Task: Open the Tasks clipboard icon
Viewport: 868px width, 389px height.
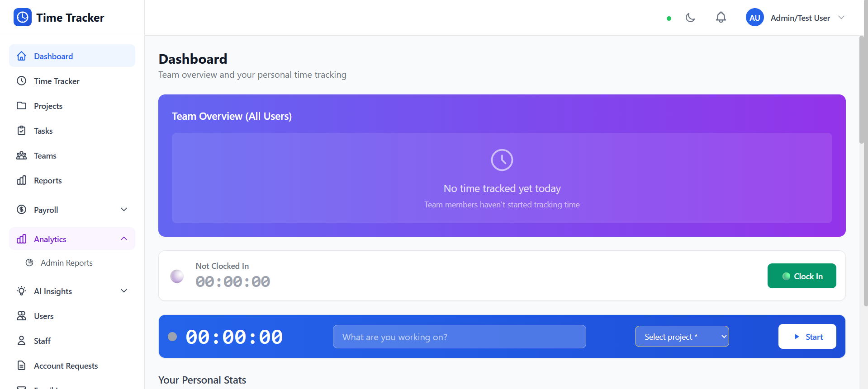Action: 22,130
